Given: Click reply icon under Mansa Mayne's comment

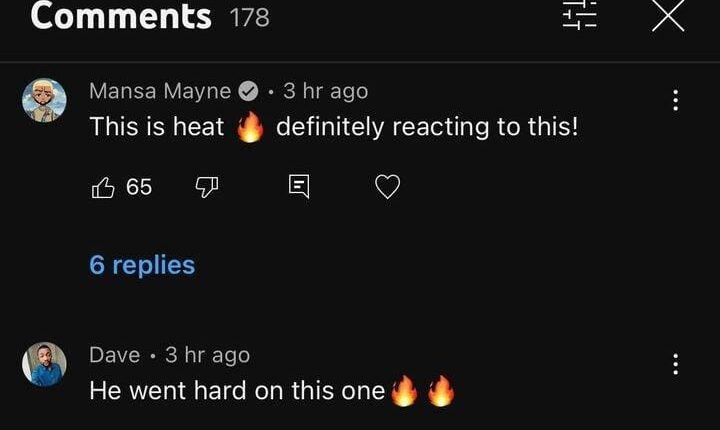Looking at the screenshot, I should tap(299, 187).
